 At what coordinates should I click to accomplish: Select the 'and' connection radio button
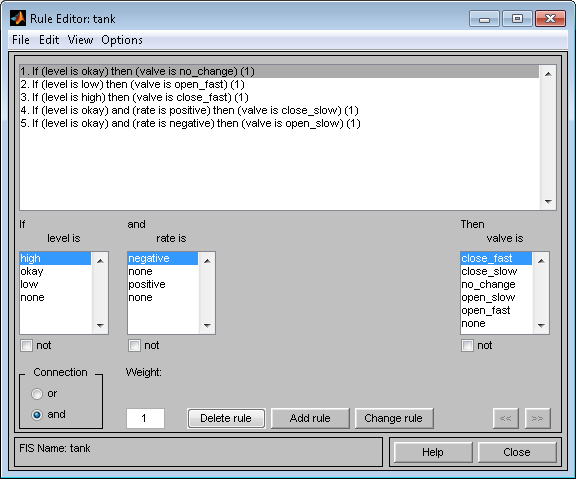tap(37, 415)
